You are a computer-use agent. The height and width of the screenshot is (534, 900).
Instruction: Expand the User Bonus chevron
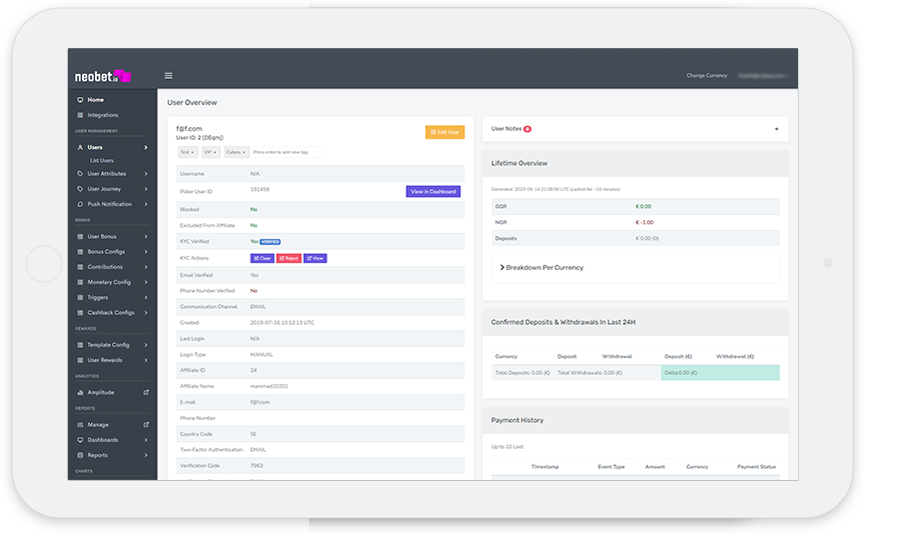click(x=146, y=237)
